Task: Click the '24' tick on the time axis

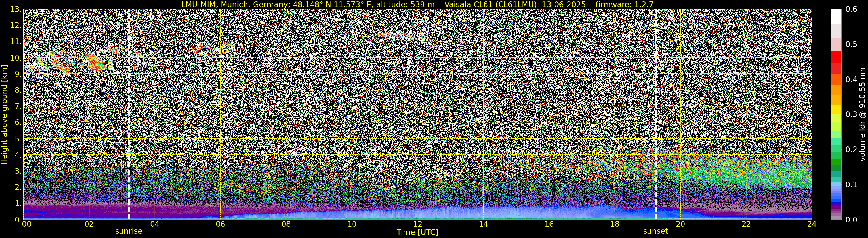Action: point(812,224)
